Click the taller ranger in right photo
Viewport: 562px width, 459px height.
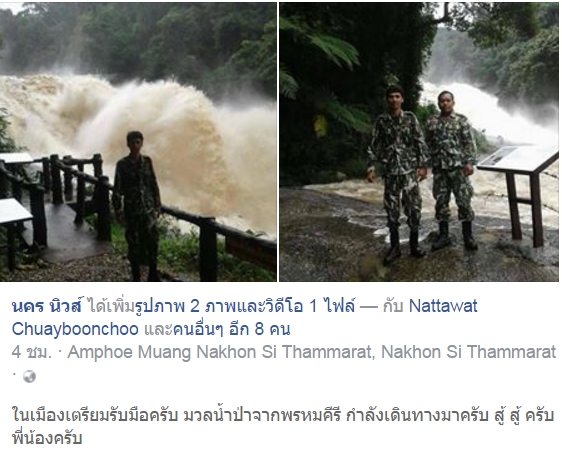(397, 174)
